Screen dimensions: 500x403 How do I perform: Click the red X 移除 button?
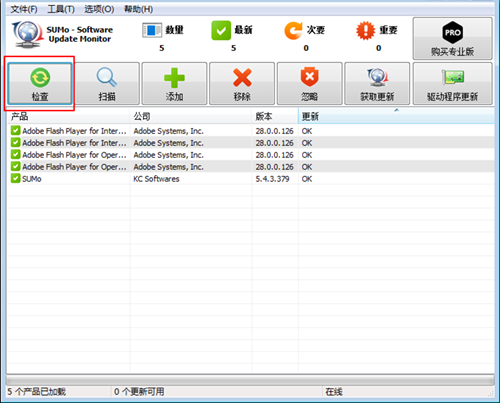tap(242, 83)
